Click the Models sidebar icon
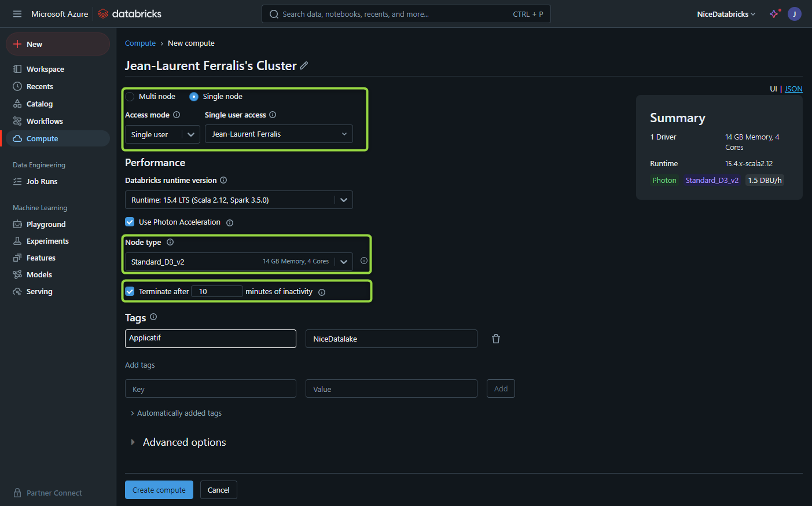The width and height of the screenshot is (812, 506). pos(17,274)
